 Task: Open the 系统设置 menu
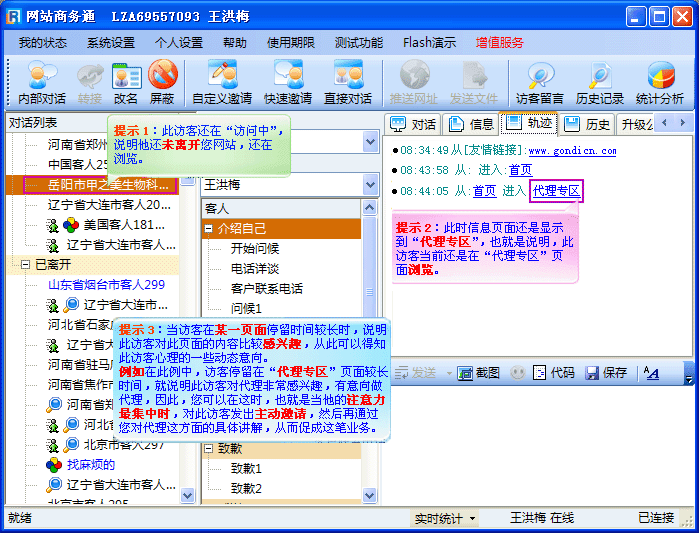110,42
